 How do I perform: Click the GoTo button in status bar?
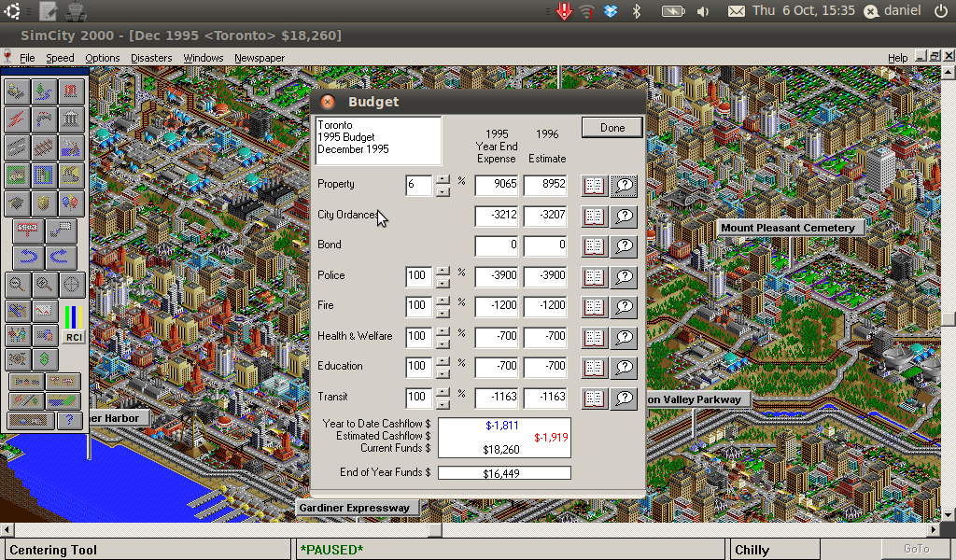coord(917,549)
